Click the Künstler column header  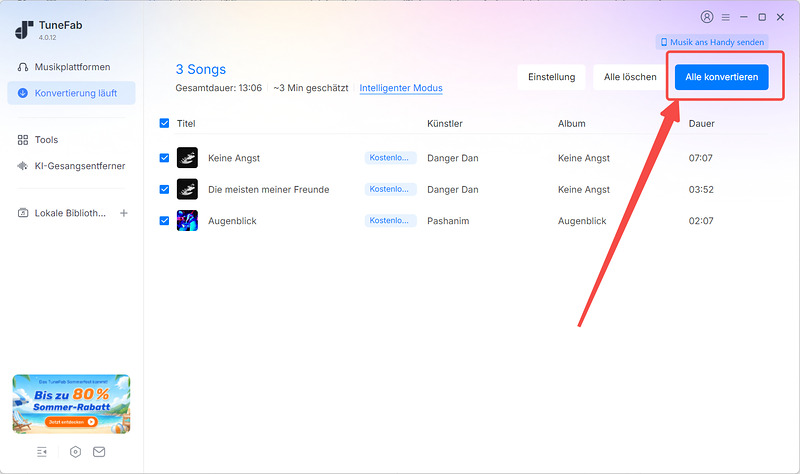click(444, 123)
